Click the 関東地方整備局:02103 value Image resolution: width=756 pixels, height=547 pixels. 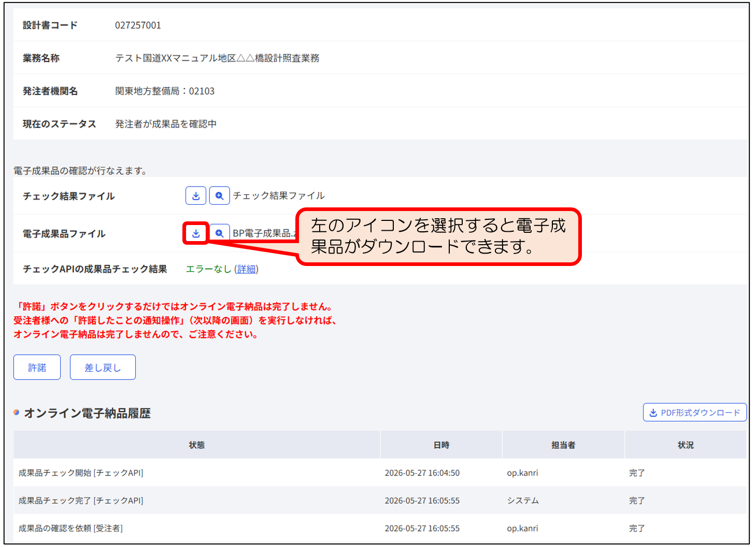[x=165, y=91]
